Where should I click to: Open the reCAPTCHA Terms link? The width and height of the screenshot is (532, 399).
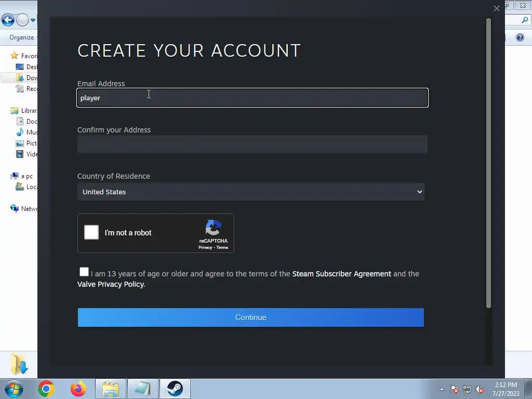222,248
